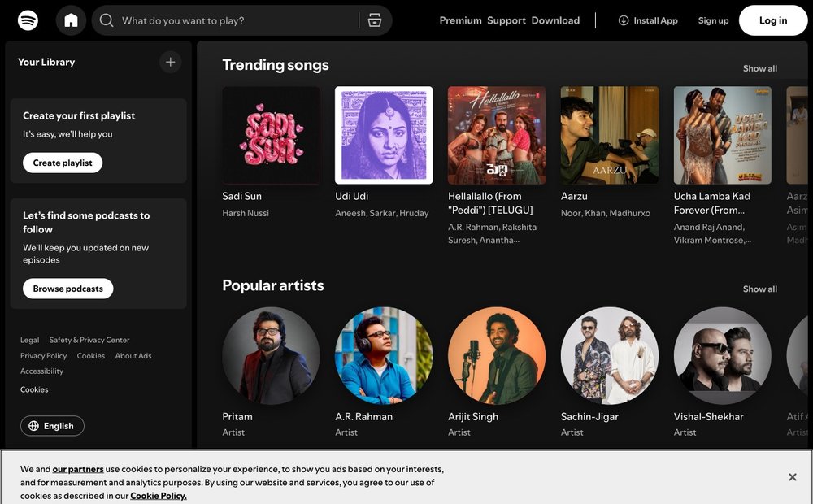
Task: Open Arijit Singh artist photo
Action: pyautogui.click(x=497, y=356)
